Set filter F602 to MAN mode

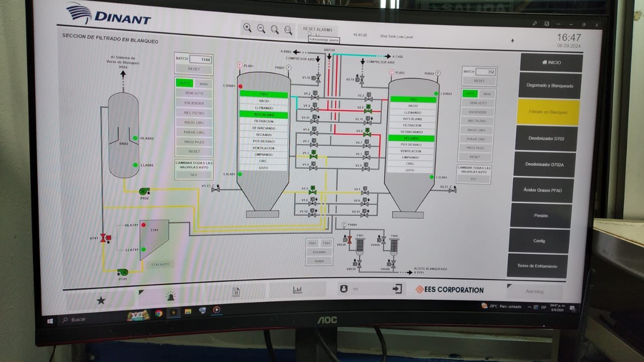click(487, 94)
